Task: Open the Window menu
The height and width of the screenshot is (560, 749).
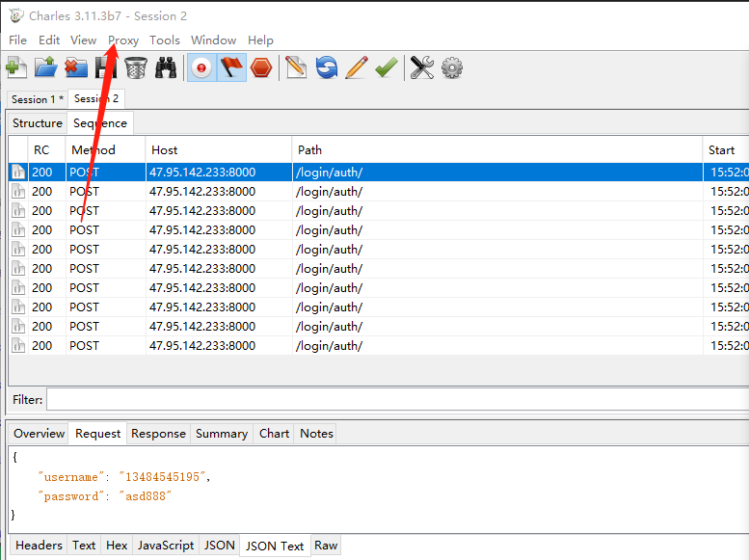Action: [x=214, y=40]
